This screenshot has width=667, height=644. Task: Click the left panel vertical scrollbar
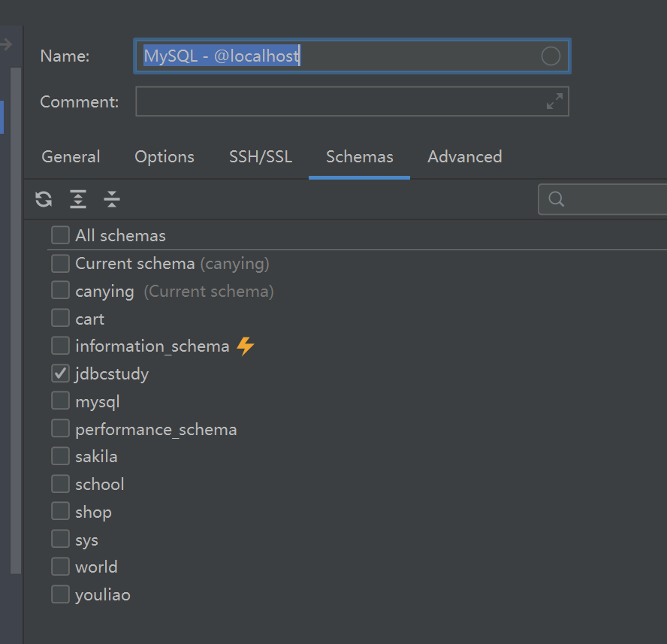16,321
